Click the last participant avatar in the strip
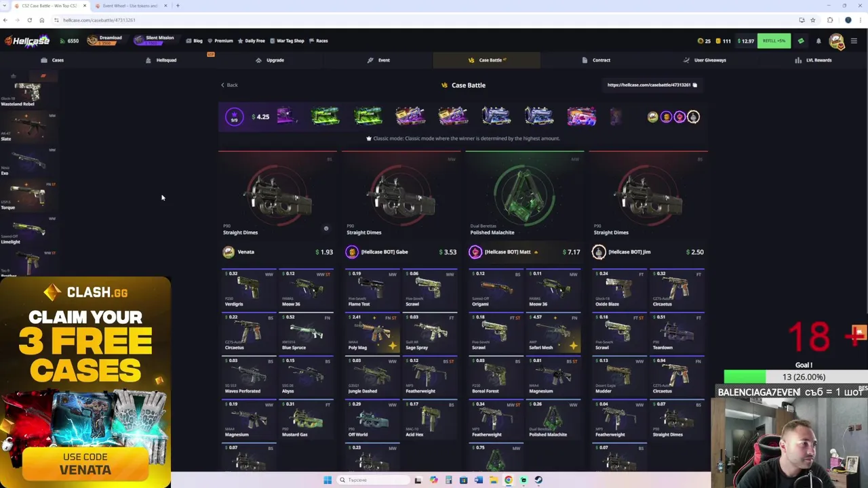Screen dimensions: 868x488 (693, 117)
